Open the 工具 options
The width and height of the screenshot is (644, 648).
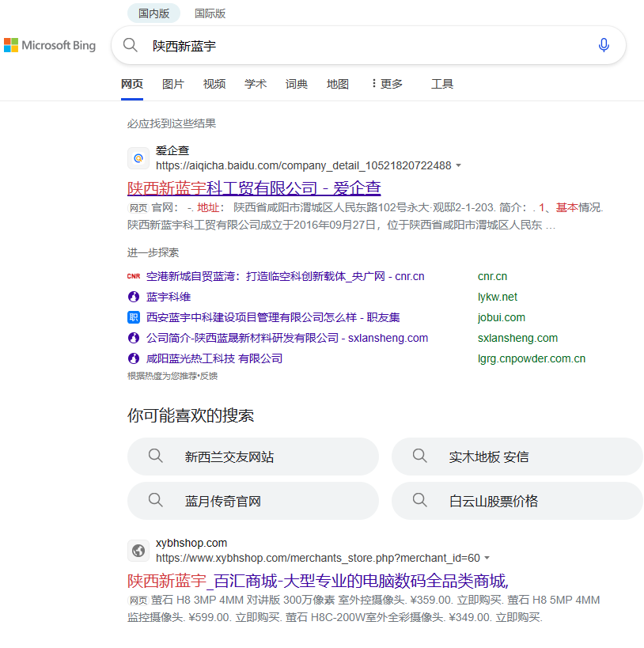(x=442, y=84)
